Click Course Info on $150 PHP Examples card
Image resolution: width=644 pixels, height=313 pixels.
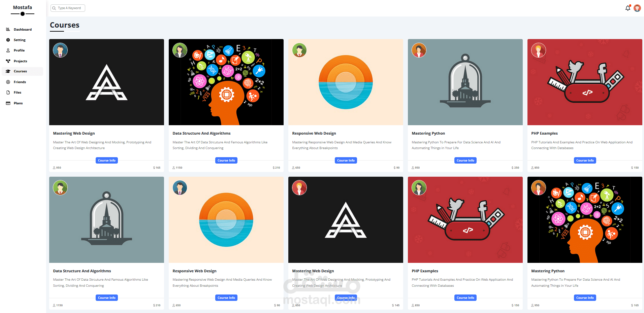[x=585, y=161]
